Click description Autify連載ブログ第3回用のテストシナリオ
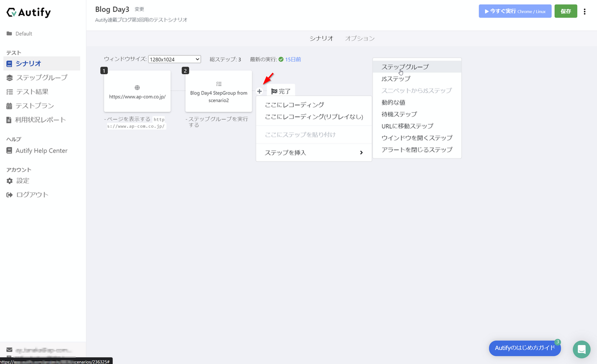Viewport: 597px width, 364px height. (x=141, y=20)
